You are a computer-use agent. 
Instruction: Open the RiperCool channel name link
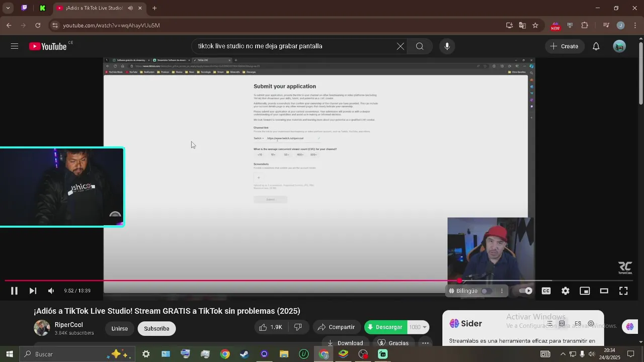click(69, 325)
